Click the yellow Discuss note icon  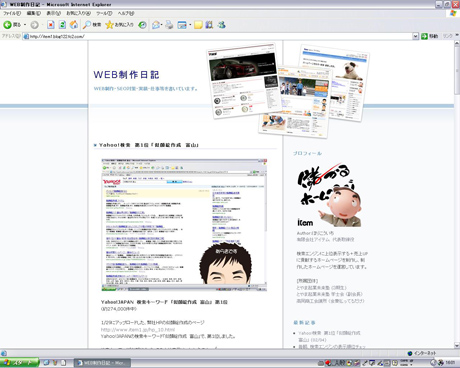(x=198, y=25)
